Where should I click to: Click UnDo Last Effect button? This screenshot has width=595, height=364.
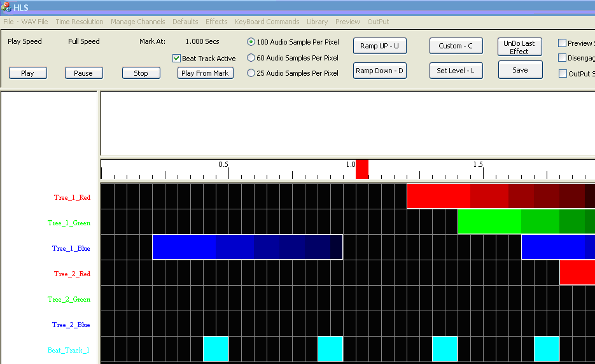pos(519,47)
